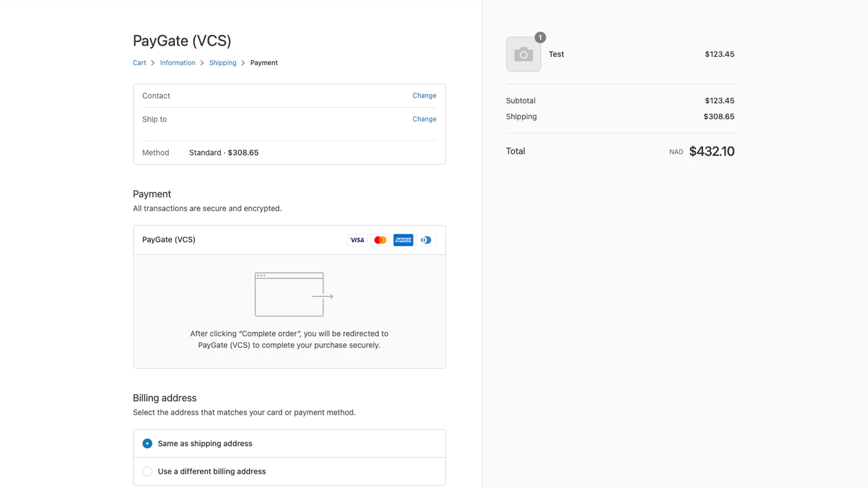The width and height of the screenshot is (868, 488).
Task: Change the Ship to address
Action: (424, 119)
